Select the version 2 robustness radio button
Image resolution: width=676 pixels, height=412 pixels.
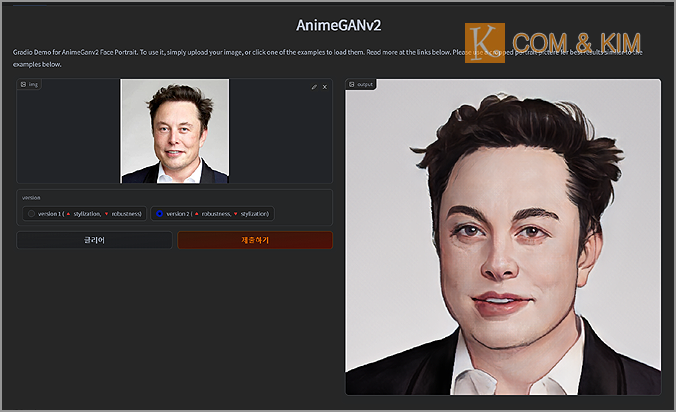(x=160, y=214)
